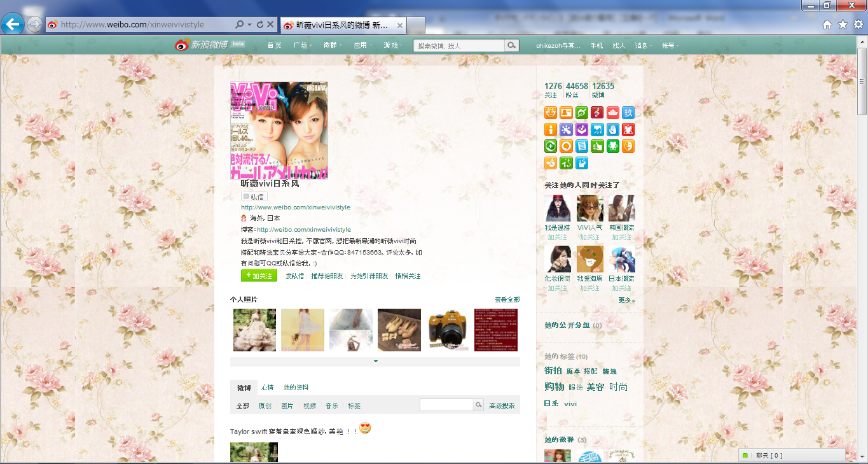Screen dimensions: 868x464
Task: Click the 44658 粉丝 follower count
Action: 577,90
